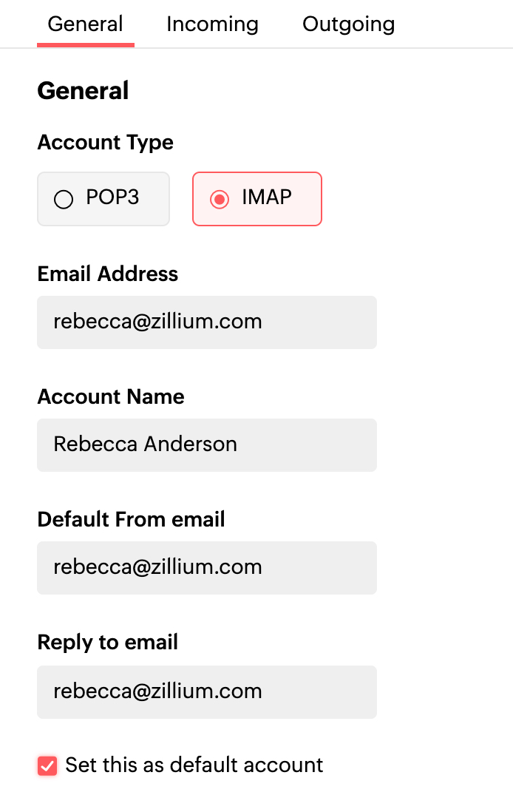513x812 pixels.
Task: Focus the Email Address input field
Action: pyautogui.click(x=207, y=322)
